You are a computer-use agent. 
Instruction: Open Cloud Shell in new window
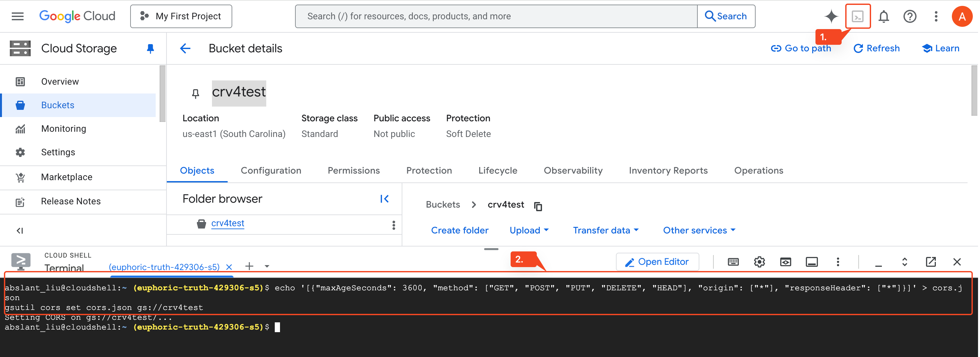pyautogui.click(x=931, y=262)
